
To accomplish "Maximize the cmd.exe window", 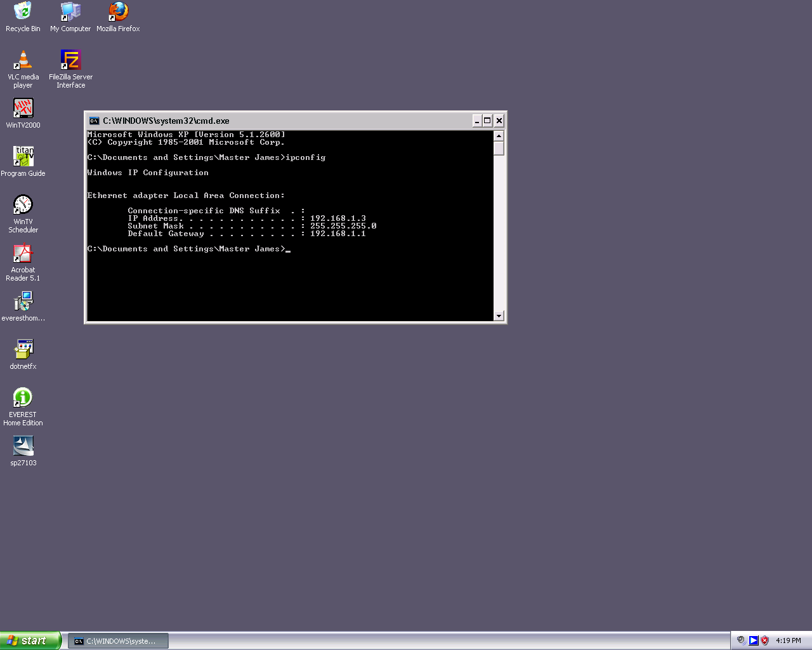I will point(487,121).
